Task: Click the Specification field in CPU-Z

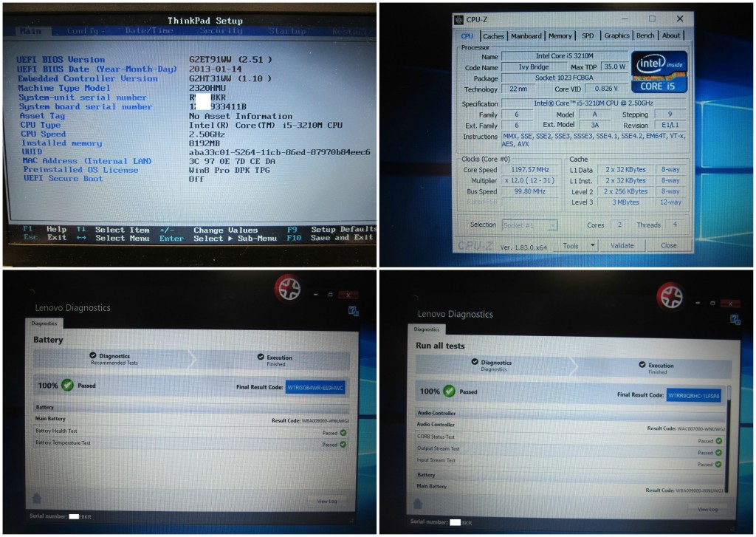Action: point(593,103)
